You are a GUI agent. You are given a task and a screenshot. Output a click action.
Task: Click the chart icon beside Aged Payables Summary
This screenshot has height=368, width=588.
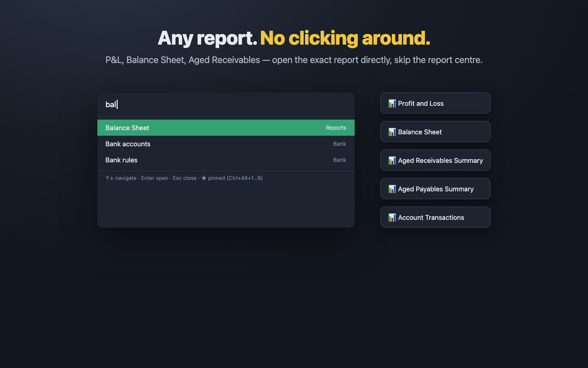click(392, 189)
